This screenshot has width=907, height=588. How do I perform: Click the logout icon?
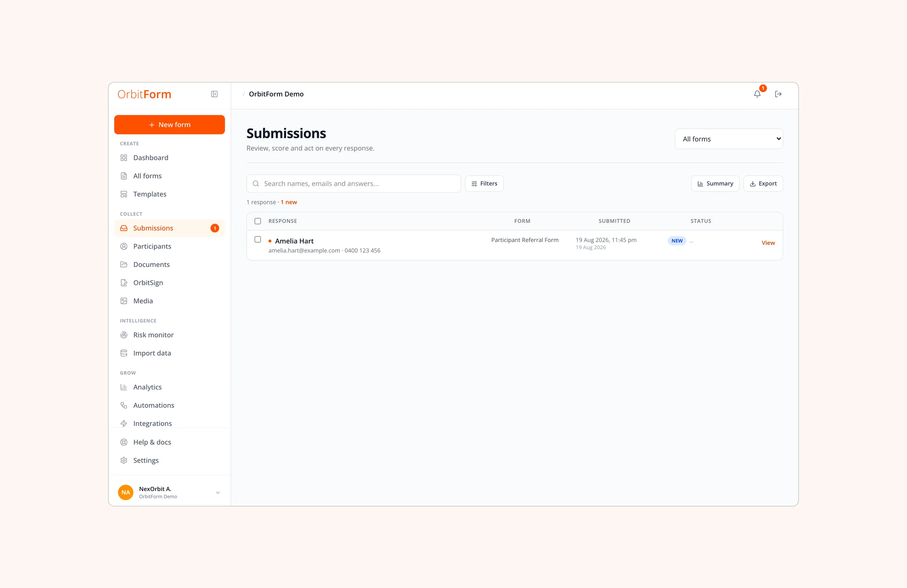778,94
